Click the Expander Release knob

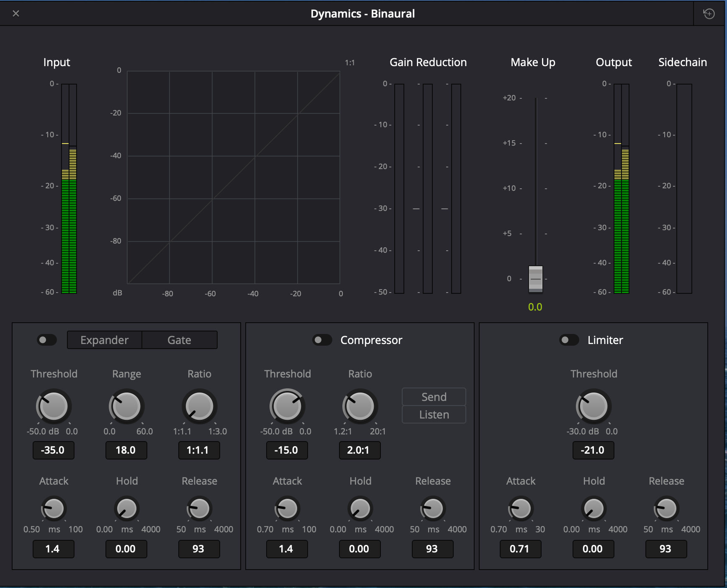click(200, 509)
